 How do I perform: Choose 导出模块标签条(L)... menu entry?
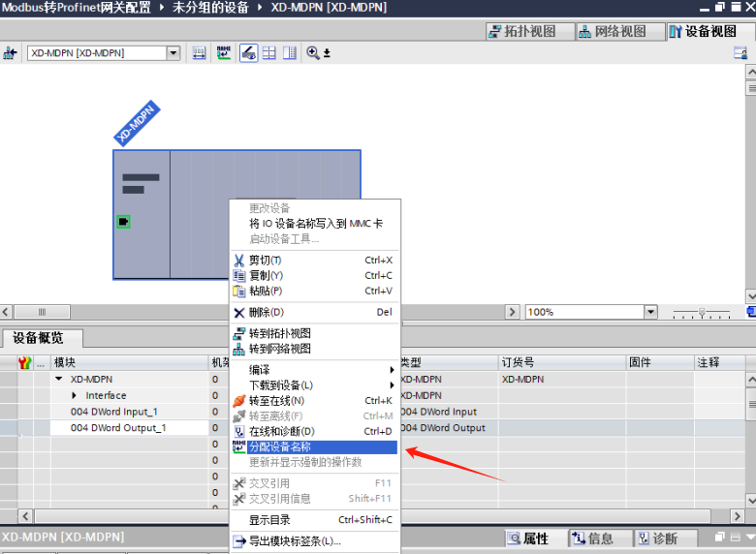pyautogui.click(x=315, y=541)
